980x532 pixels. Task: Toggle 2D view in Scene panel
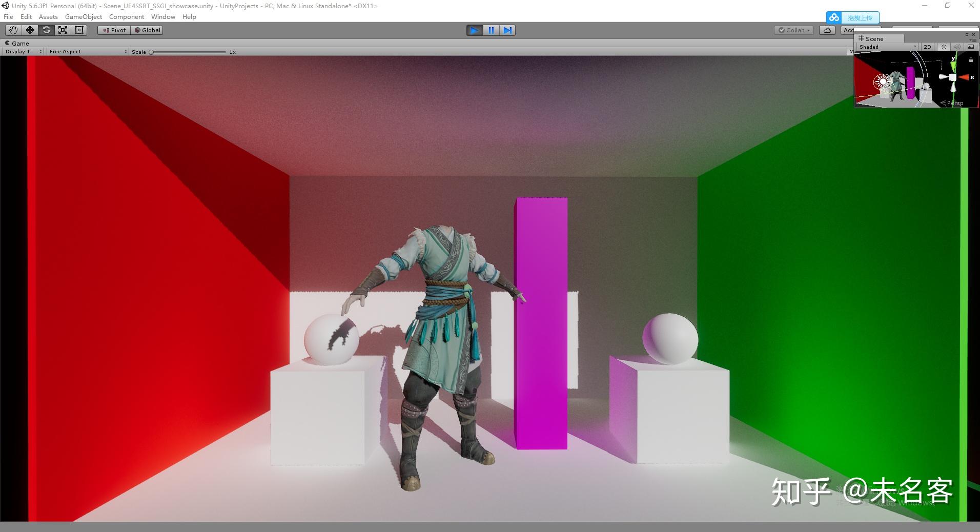coord(927,47)
